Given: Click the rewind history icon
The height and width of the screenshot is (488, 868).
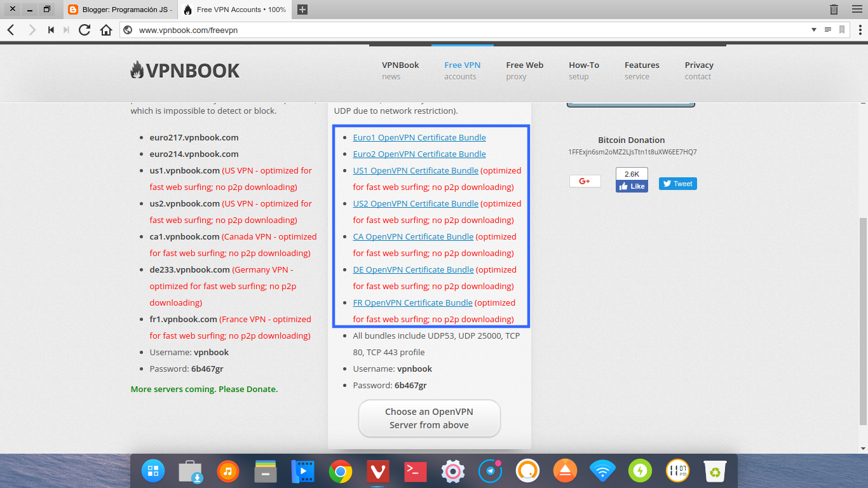Looking at the screenshot, I should (51, 30).
